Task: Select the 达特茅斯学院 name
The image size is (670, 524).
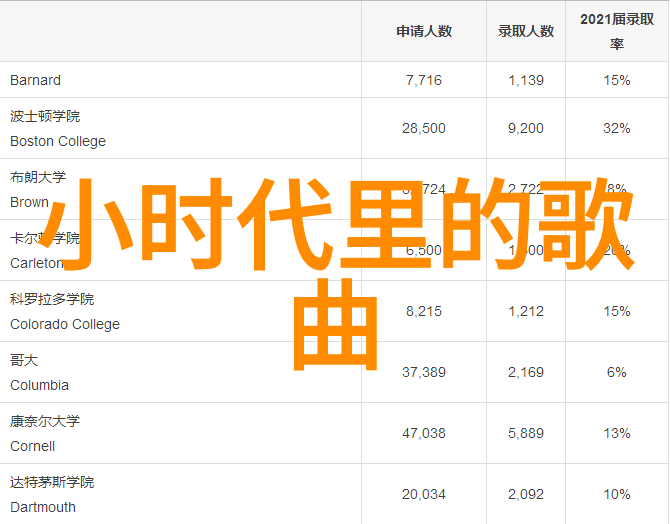Action: point(52,483)
